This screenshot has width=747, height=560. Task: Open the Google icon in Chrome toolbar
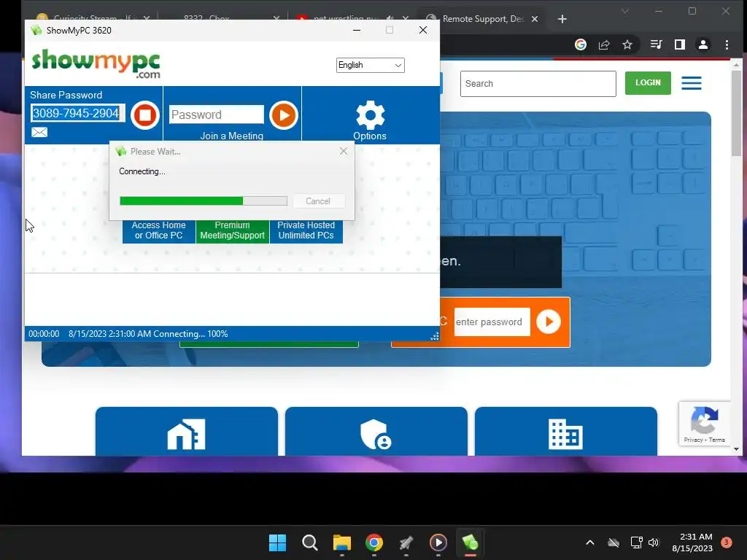coord(580,44)
